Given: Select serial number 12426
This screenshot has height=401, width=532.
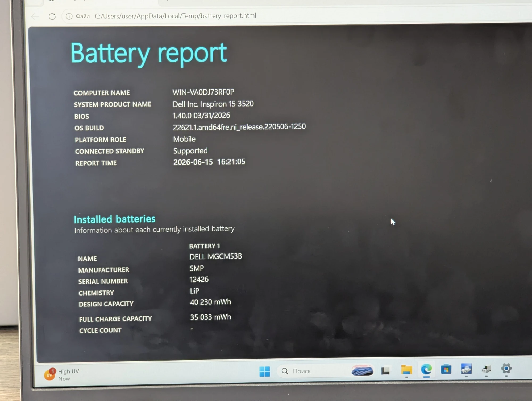Looking at the screenshot, I should pyautogui.click(x=199, y=279).
